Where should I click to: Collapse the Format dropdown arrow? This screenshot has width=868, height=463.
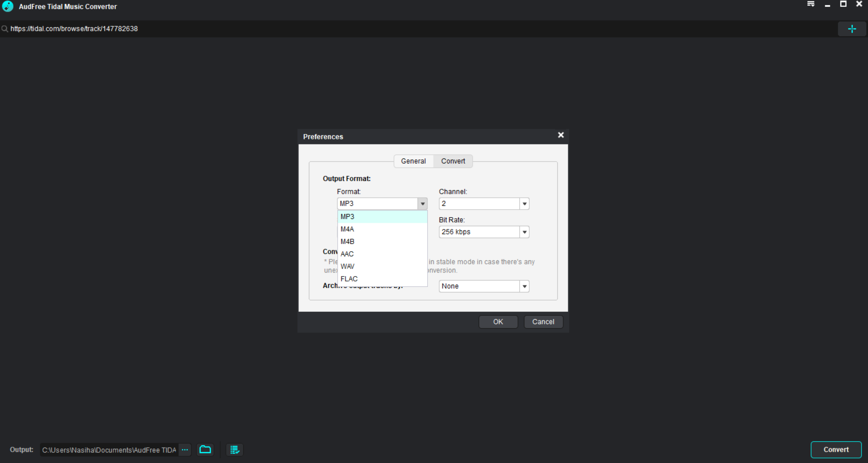(422, 204)
